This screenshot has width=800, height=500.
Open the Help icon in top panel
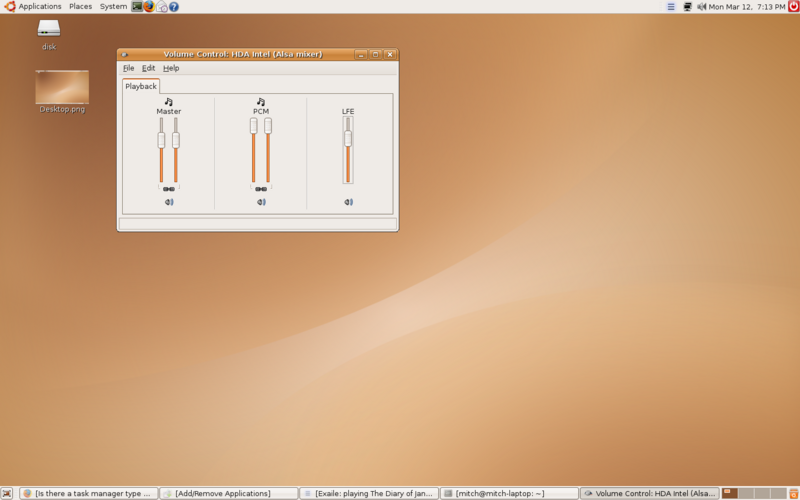(174, 7)
